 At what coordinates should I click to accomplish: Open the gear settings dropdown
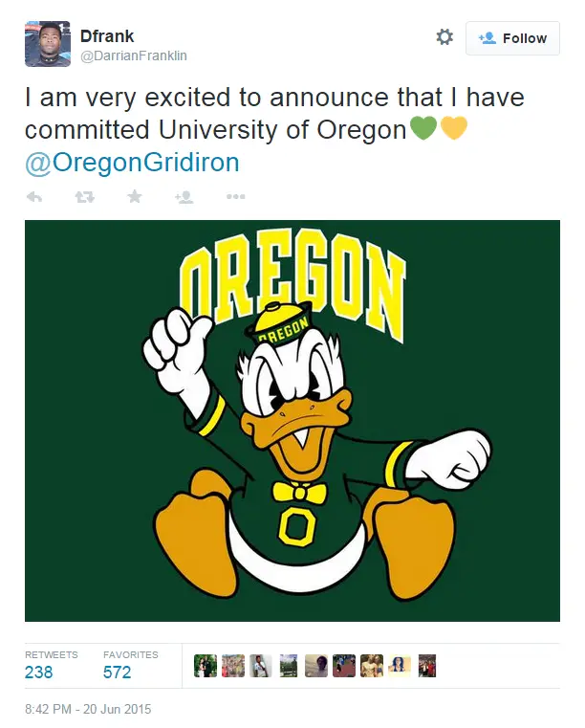point(444,37)
